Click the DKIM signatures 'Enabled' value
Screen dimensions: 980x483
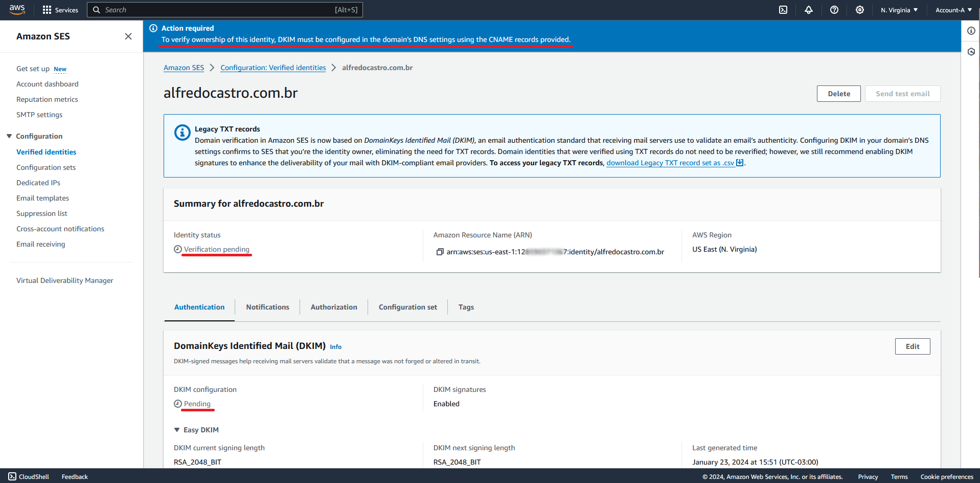tap(446, 404)
